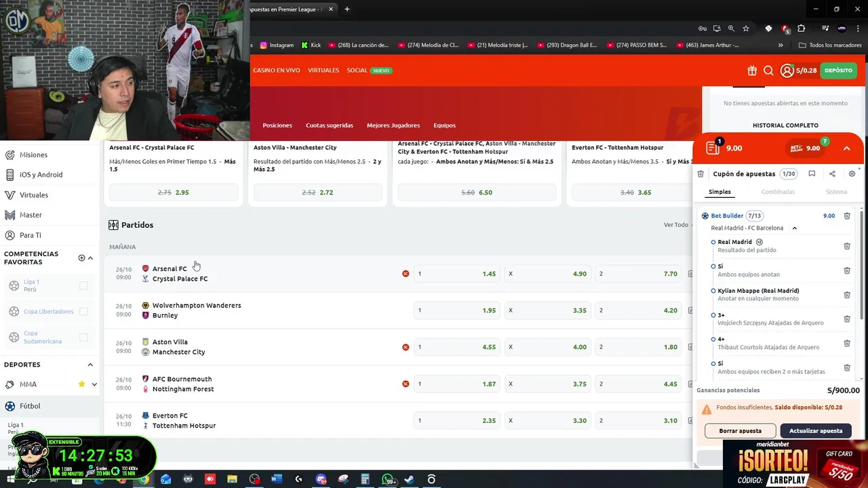
Task: Open Microsoft Word from taskbar
Action: [x=276, y=479]
